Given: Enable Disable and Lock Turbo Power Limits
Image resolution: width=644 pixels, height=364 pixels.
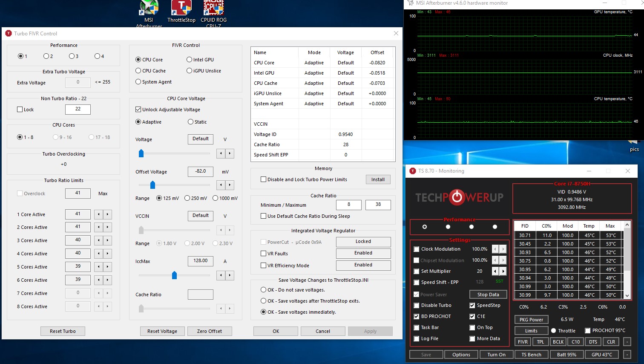Looking at the screenshot, I should point(304,179).
